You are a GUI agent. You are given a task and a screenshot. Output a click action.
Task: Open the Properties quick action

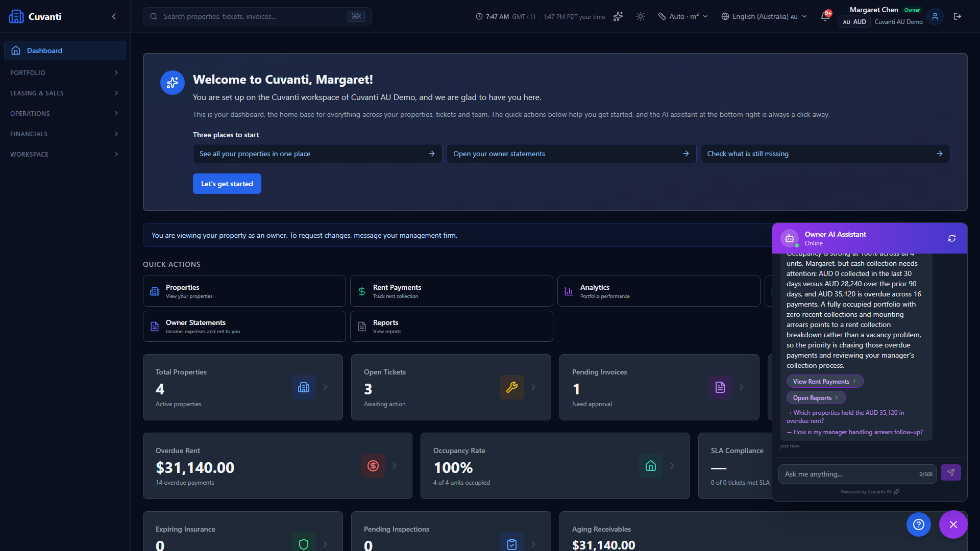tap(244, 291)
